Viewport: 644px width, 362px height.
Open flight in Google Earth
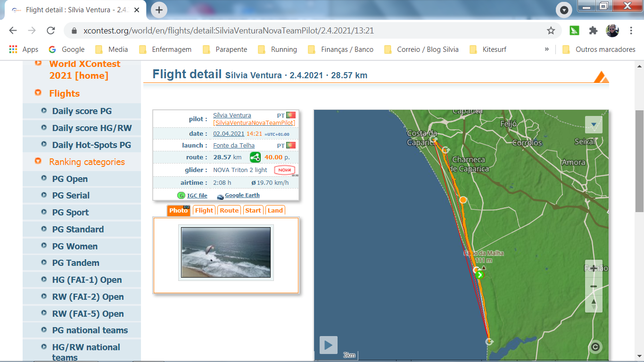coord(242,195)
